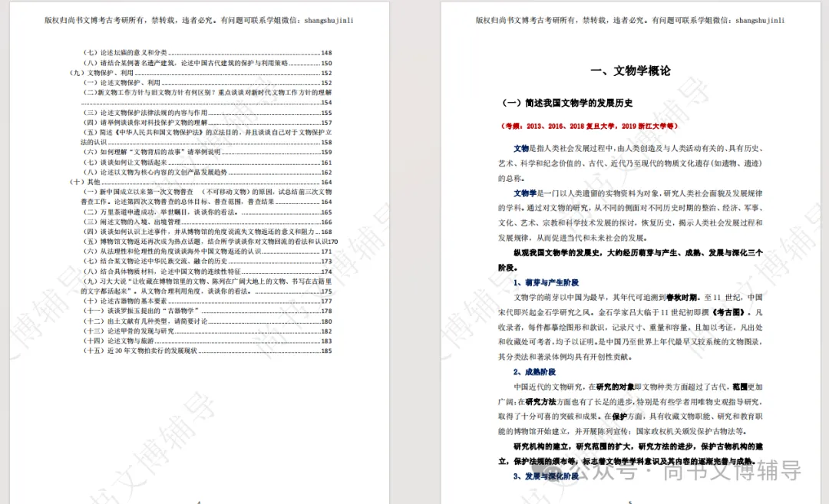Screen dimensions: 829x504
Task: Click bold term '春秋时期'
Action: click(x=682, y=298)
